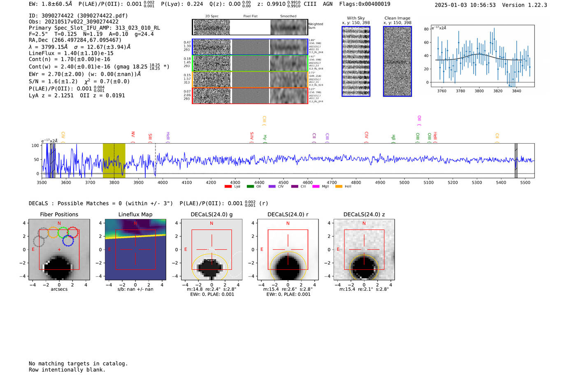Open the DECaLS z-band image
This screenshot has width=576, height=392.
coord(364,250)
